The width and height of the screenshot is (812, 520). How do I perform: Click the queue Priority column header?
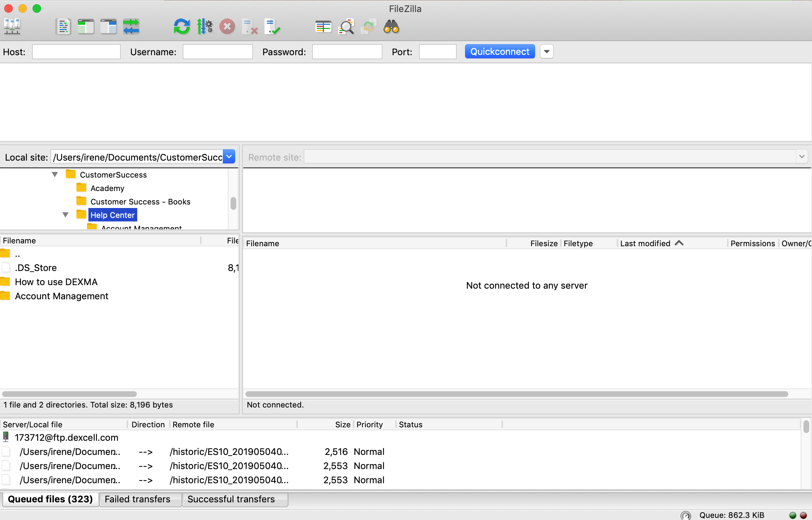coord(375,424)
